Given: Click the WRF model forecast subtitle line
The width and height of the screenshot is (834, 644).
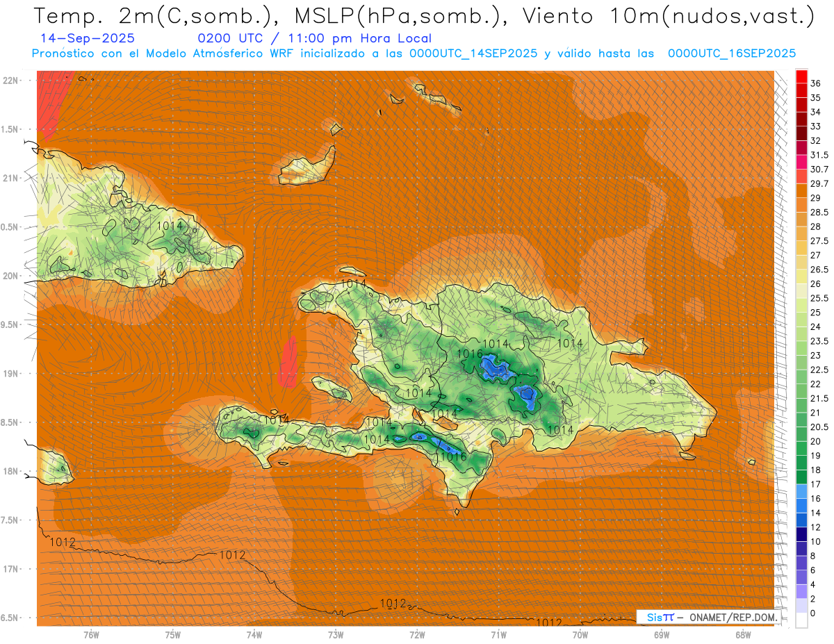Looking at the screenshot, I should (x=414, y=53).
